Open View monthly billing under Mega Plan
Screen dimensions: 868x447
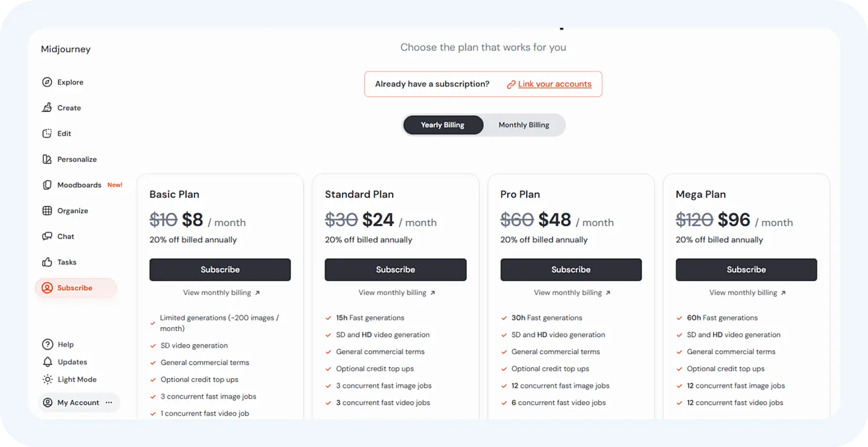pyautogui.click(x=747, y=293)
